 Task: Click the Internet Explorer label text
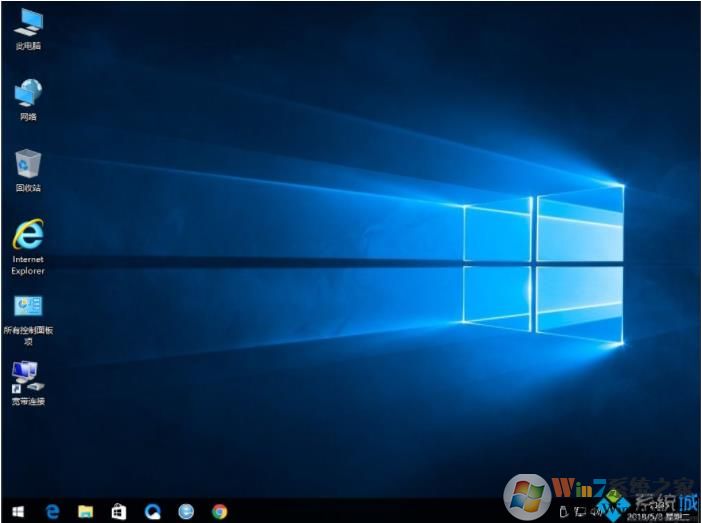pos(28,265)
